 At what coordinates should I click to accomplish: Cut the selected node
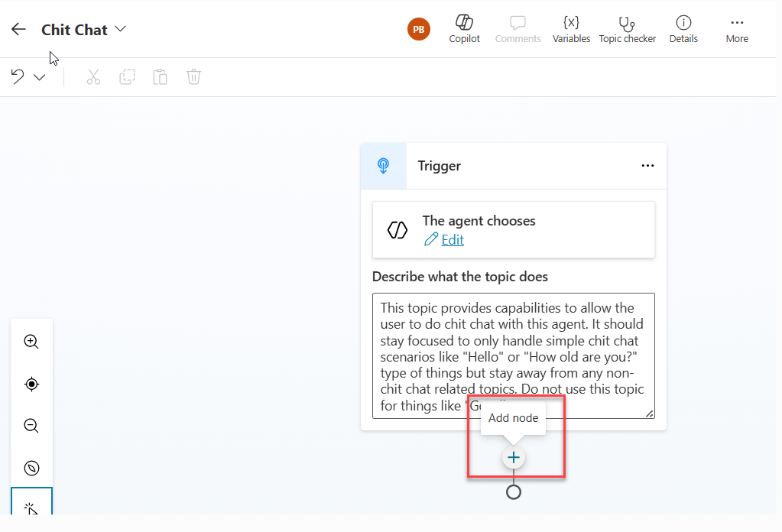(93, 76)
